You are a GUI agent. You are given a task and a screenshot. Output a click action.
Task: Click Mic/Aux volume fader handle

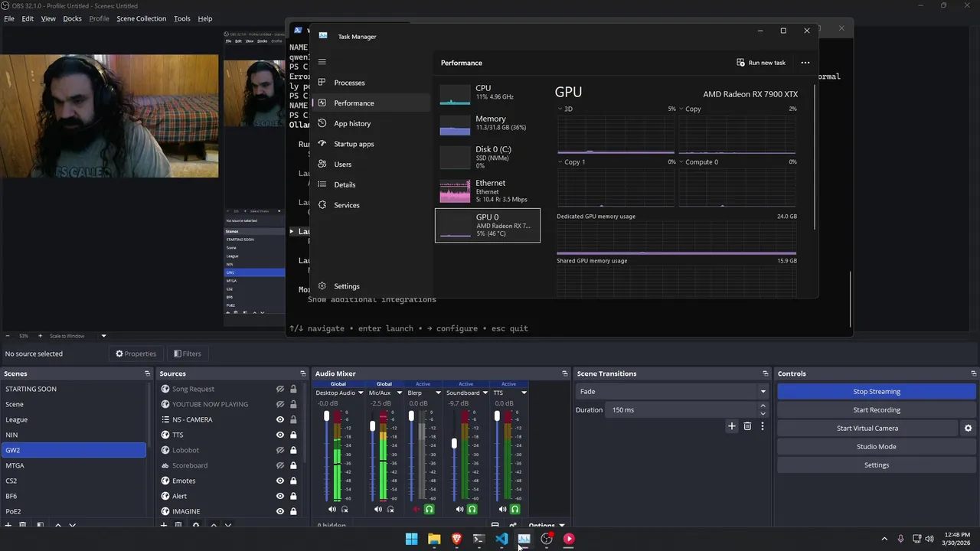373,425
